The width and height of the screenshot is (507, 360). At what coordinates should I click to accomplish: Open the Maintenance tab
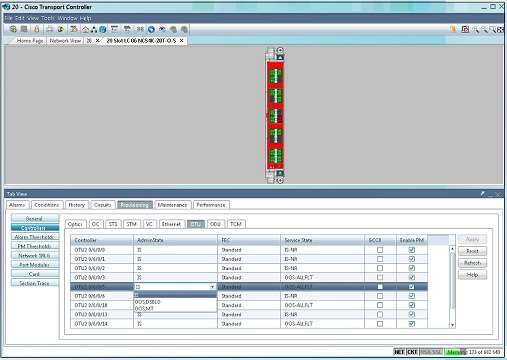172,205
